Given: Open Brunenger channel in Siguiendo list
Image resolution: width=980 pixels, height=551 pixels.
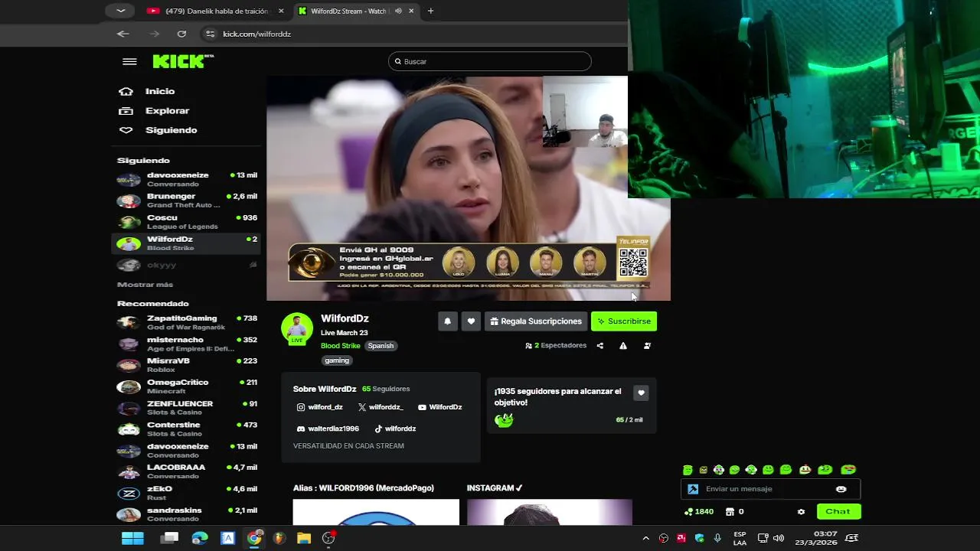Looking at the screenshot, I should coord(187,201).
